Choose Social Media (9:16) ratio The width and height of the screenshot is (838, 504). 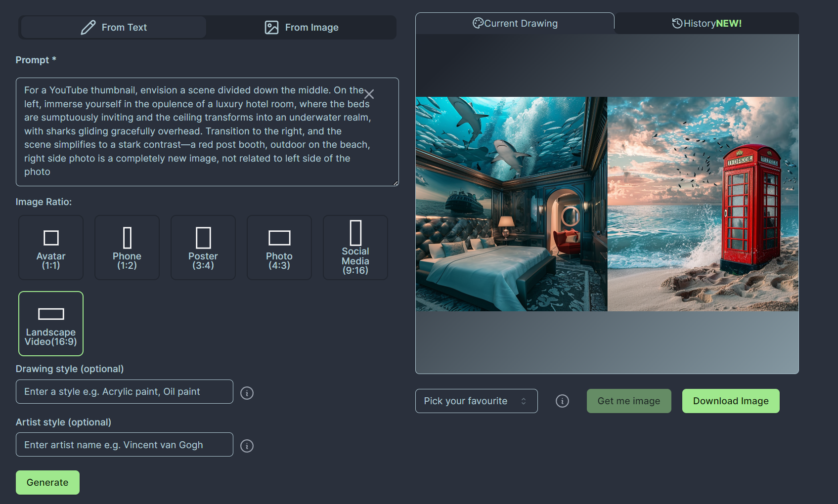(x=355, y=248)
